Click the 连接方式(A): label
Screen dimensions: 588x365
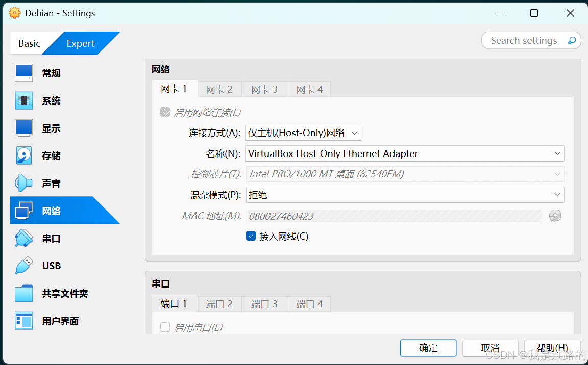214,133
